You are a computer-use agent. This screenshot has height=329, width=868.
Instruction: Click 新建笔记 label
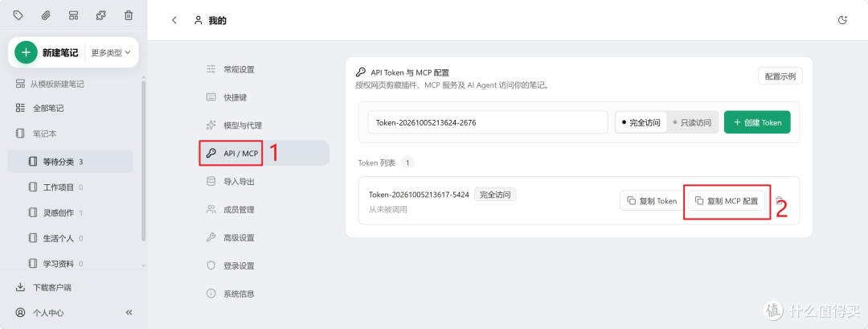tap(60, 52)
